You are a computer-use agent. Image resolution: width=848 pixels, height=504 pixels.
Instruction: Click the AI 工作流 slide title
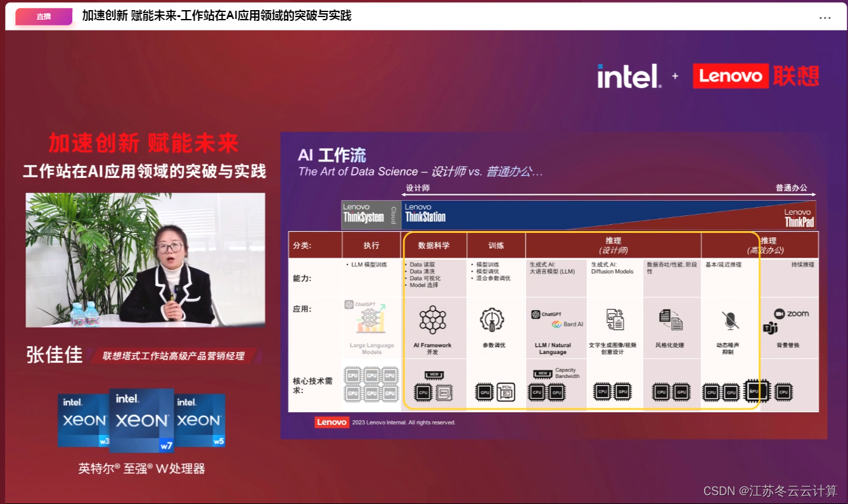[x=332, y=155]
